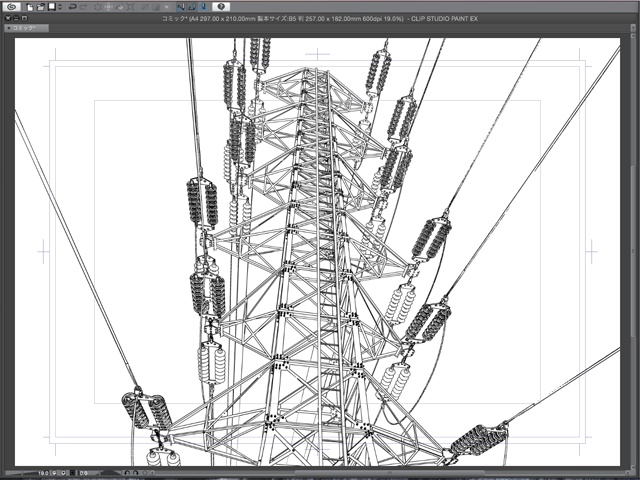
Task: Click the deselect toolbar icon
Action: coord(144,7)
